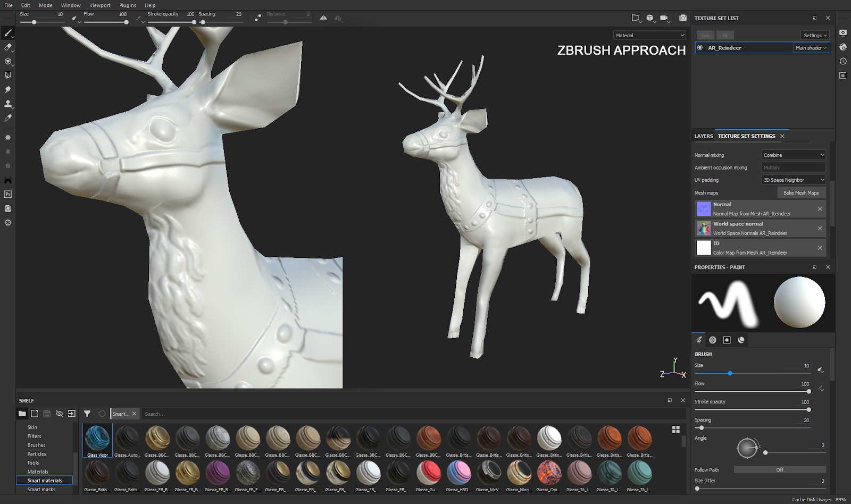Adjust the top toolbar Size slider
The width and height of the screenshot is (851, 504).
43,22
